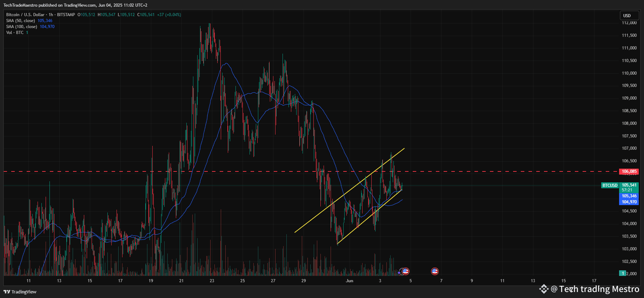Click the 111,000 price axis label

pyautogui.click(x=629, y=48)
